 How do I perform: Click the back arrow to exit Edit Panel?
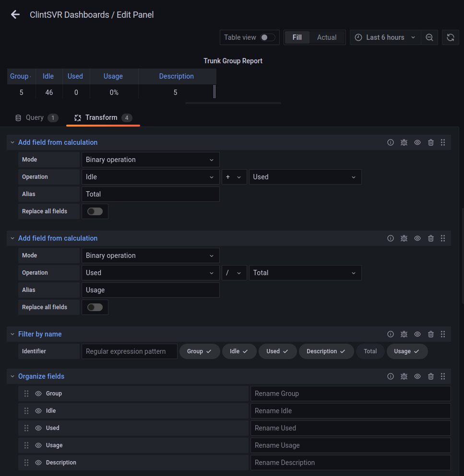(x=15, y=15)
